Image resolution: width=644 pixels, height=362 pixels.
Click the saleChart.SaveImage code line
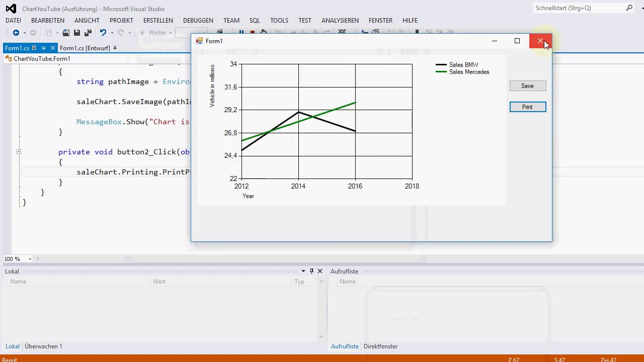pos(134,102)
